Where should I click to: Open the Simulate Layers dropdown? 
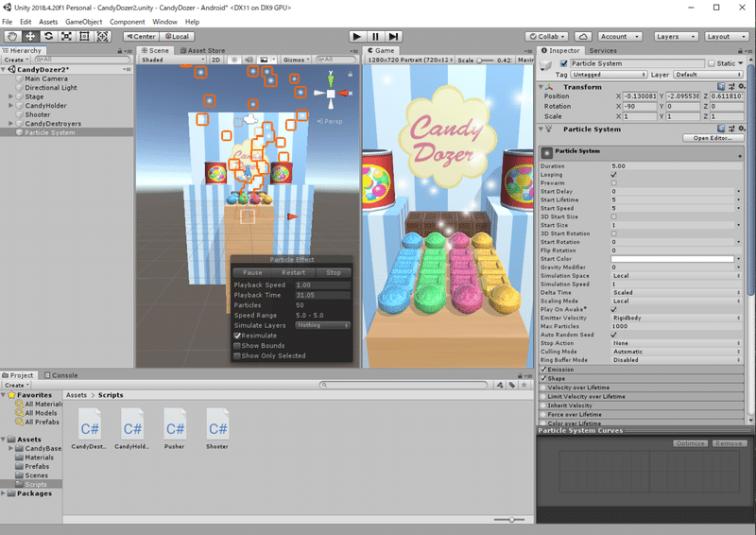(x=322, y=325)
